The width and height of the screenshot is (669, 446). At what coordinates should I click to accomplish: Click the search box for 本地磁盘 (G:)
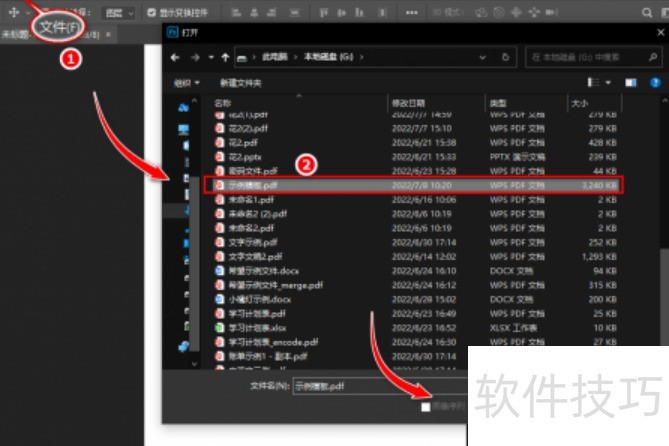coord(593,57)
